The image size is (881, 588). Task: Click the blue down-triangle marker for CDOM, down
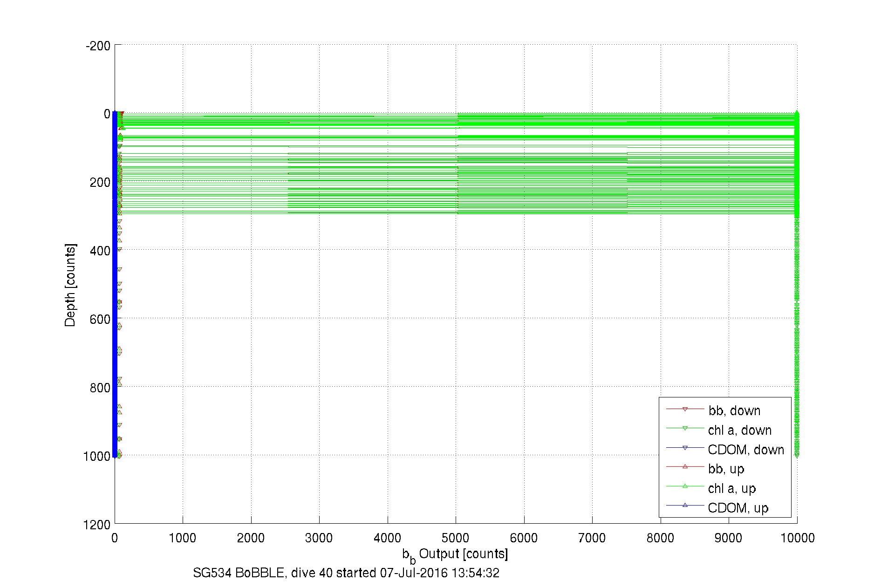(685, 448)
